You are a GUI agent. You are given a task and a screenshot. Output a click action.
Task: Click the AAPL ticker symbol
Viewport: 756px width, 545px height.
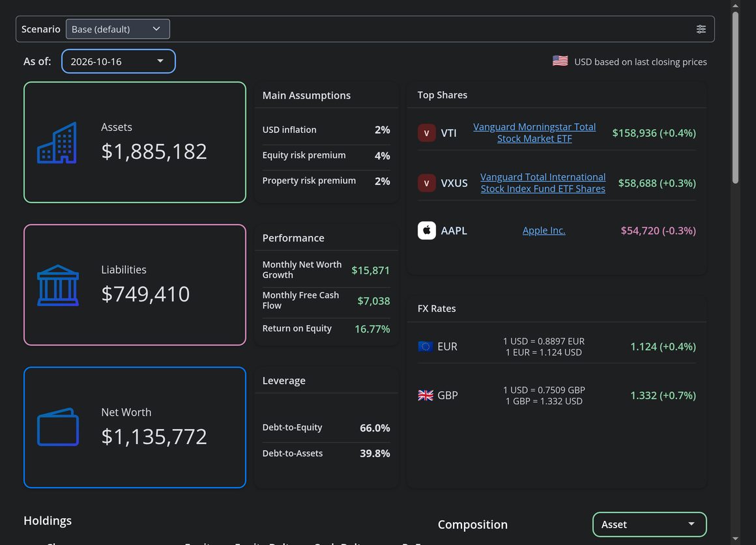pyautogui.click(x=454, y=231)
